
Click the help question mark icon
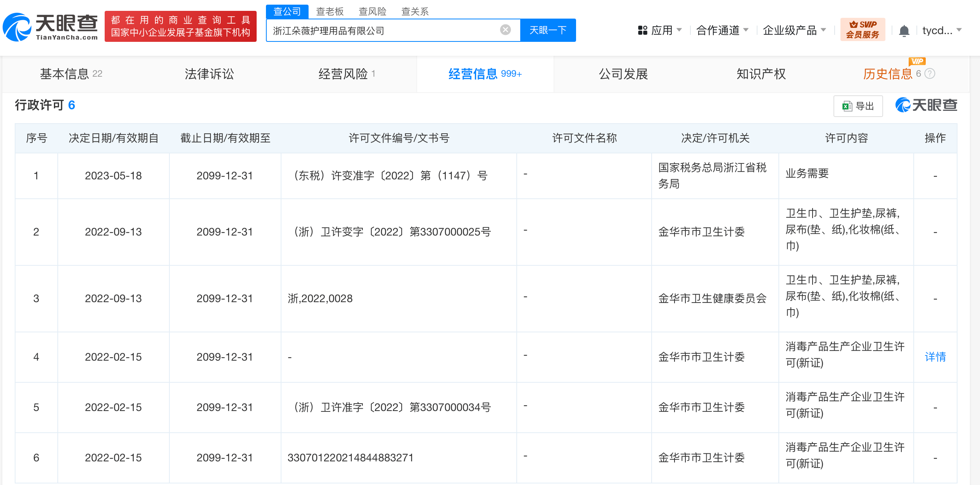[x=930, y=74]
